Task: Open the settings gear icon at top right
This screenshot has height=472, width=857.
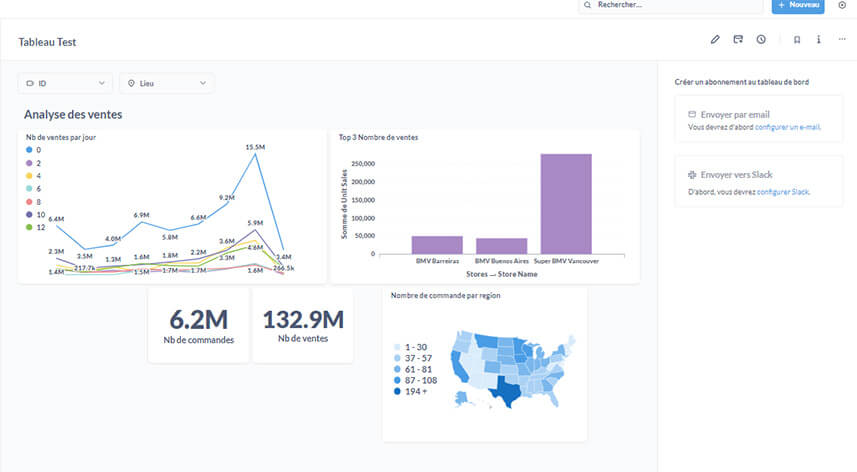Action: [x=842, y=5]
